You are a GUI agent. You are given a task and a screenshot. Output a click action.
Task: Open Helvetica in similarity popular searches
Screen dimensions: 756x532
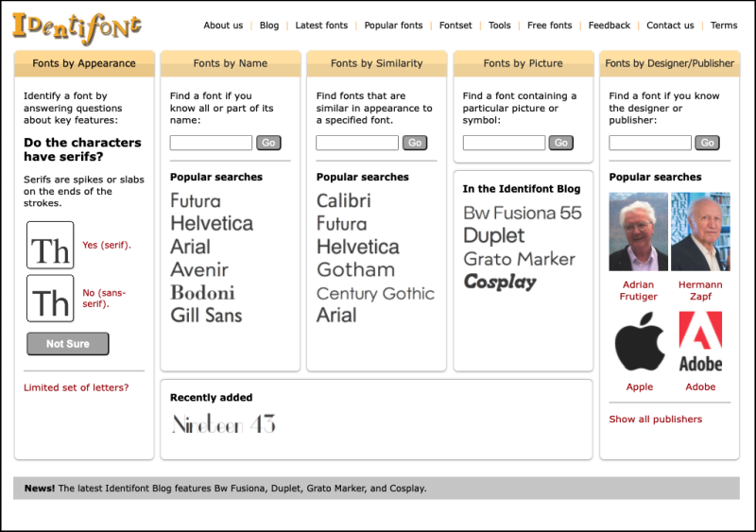[358, 247]
